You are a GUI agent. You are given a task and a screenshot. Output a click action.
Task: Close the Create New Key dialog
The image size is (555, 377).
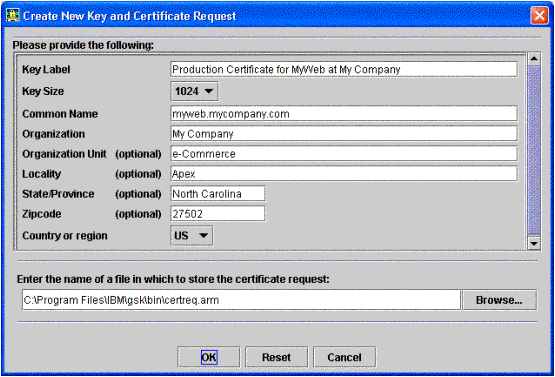pyautogui.click(x=539, y=16)
